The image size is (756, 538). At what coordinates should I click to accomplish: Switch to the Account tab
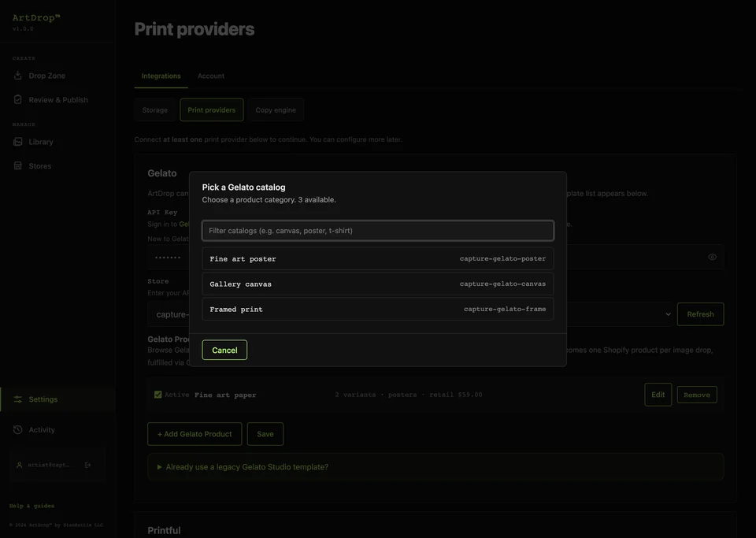pos(211,76)
